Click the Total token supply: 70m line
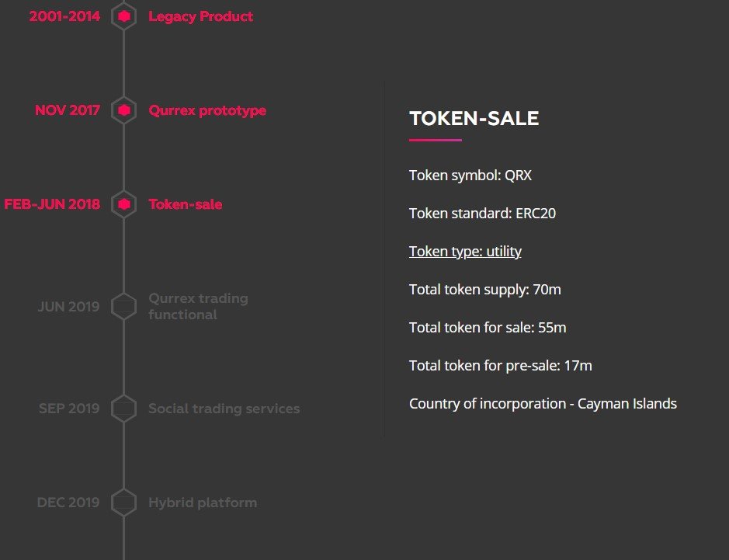The width and height of the screenshot is (729, 560). 485,289
